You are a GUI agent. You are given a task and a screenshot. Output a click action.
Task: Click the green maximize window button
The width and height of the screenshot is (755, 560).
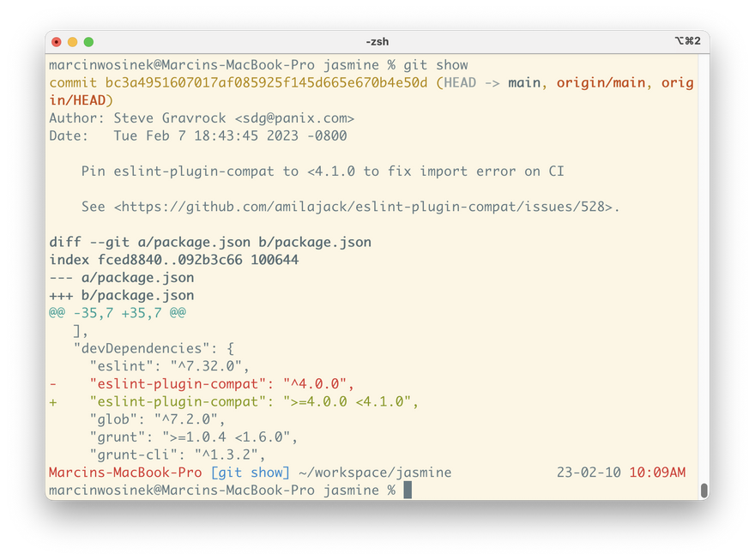click(88, 41)
